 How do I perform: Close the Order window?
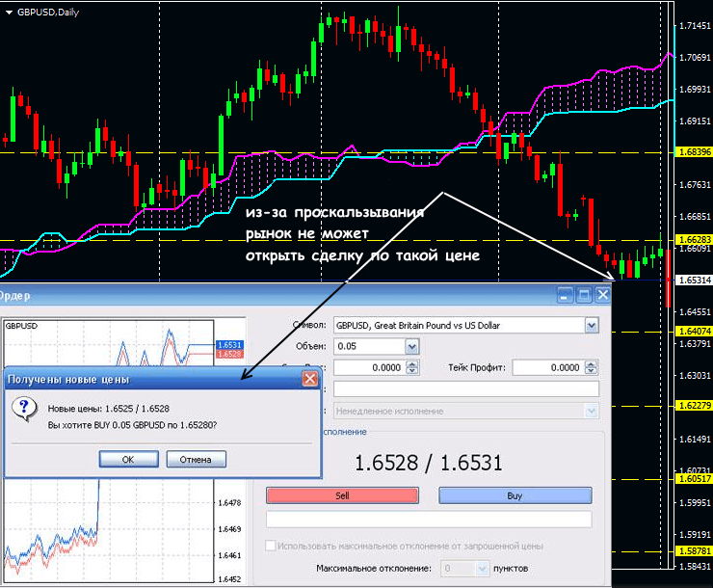[x=603, y=296]
